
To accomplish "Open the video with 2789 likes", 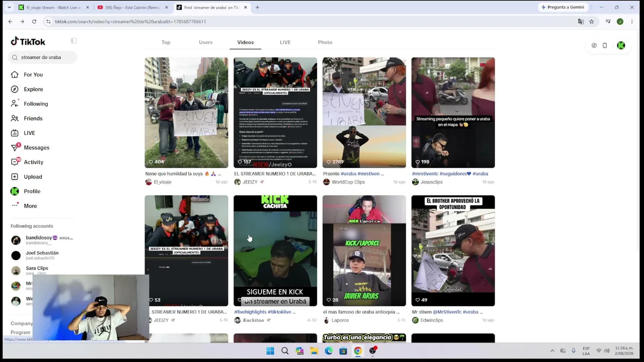I will tap(364, 113).
